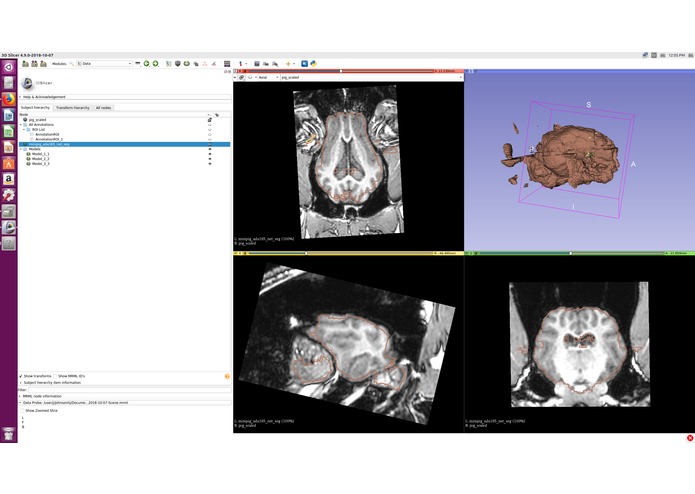The image size is (695, 494).
Task: Click the Save Data toolbar icon
Action: [43, 64]
